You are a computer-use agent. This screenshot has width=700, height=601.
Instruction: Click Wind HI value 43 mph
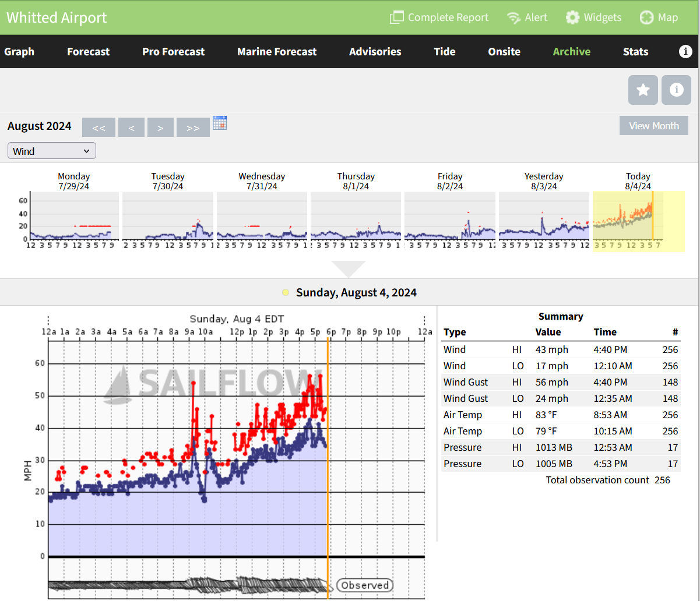551,349
